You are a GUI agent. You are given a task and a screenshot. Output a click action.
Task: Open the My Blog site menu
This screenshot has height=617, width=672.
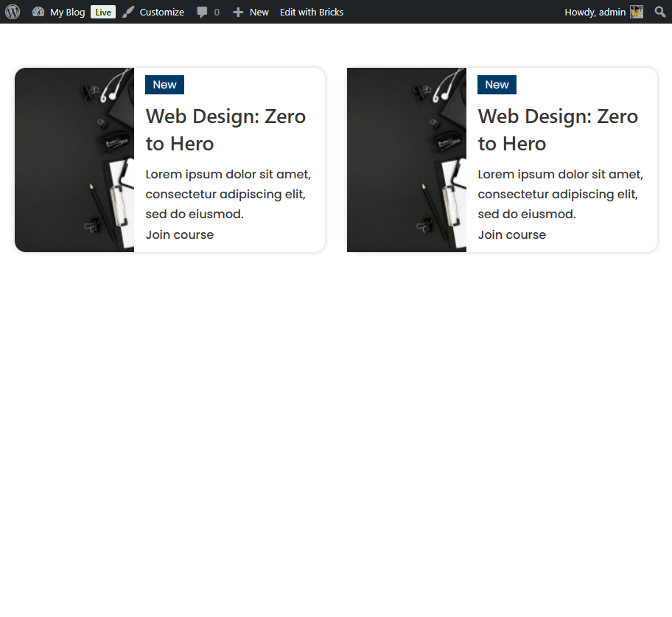(67, 12)
